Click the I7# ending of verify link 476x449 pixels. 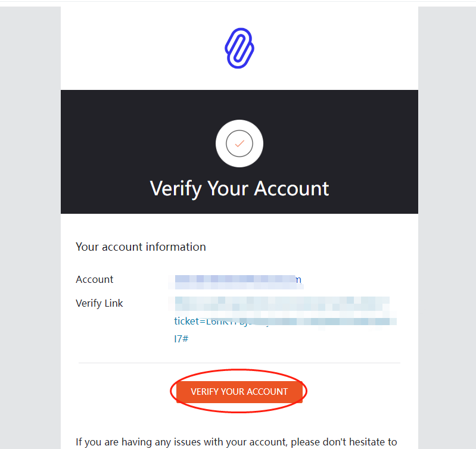pos(182,339)
